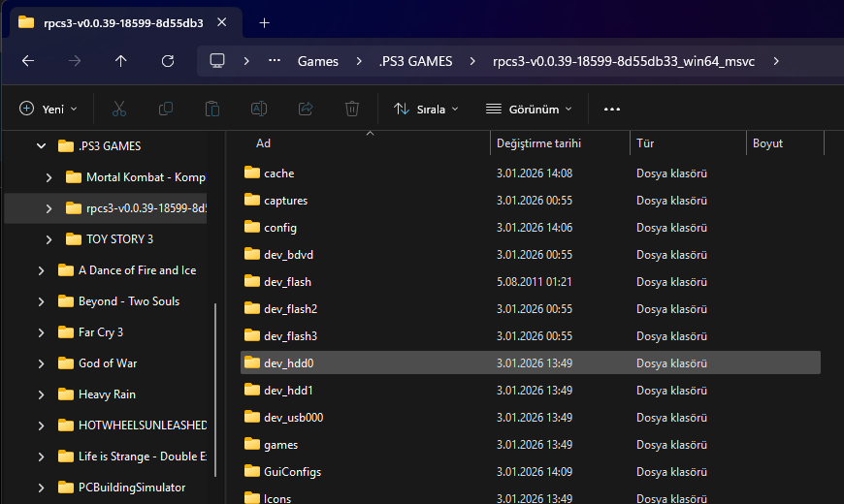Open the hidden breadcrumb path ellipsis
Image resolution: width=844 pixels, height=504 pixels.
275,61
